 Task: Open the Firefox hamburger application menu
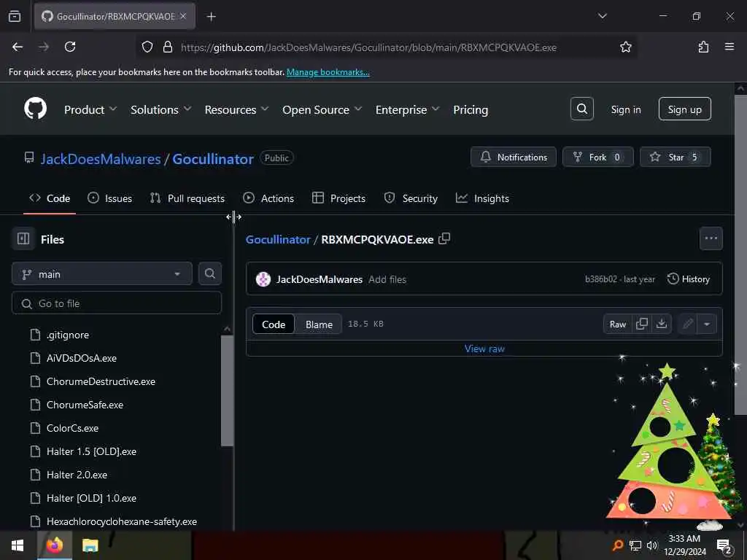(729, 47)
